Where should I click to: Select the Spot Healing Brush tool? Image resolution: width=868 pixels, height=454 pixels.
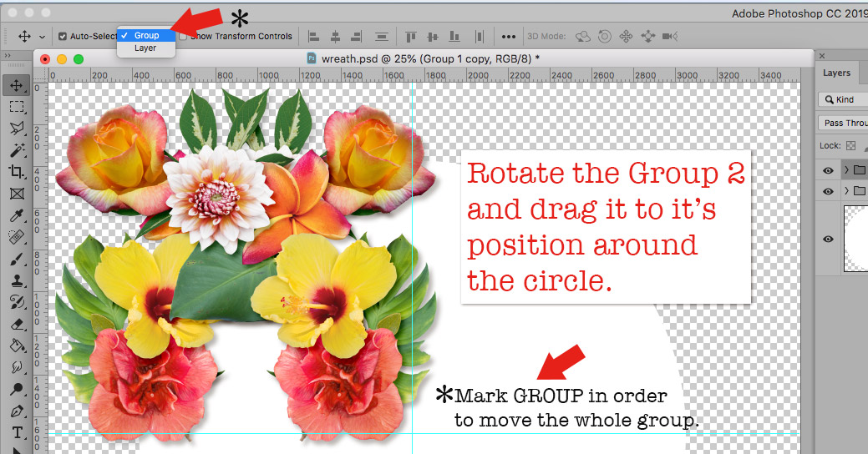tap(17, 237)
